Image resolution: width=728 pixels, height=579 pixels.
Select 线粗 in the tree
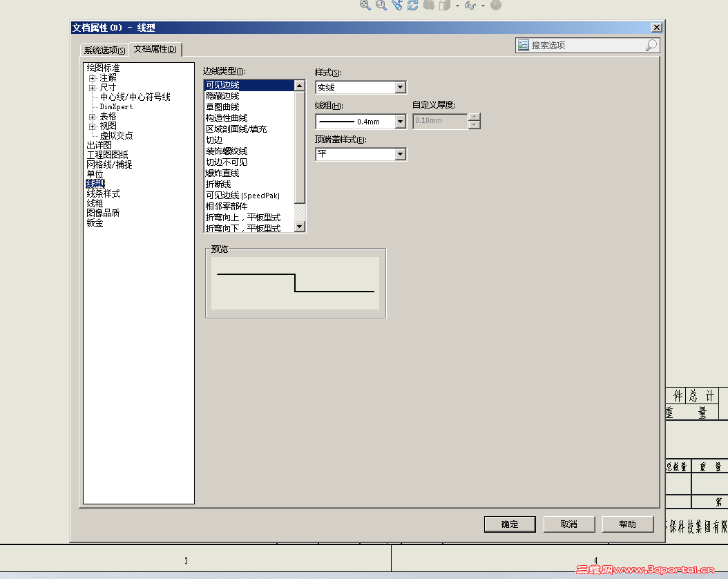click(95, 203)
